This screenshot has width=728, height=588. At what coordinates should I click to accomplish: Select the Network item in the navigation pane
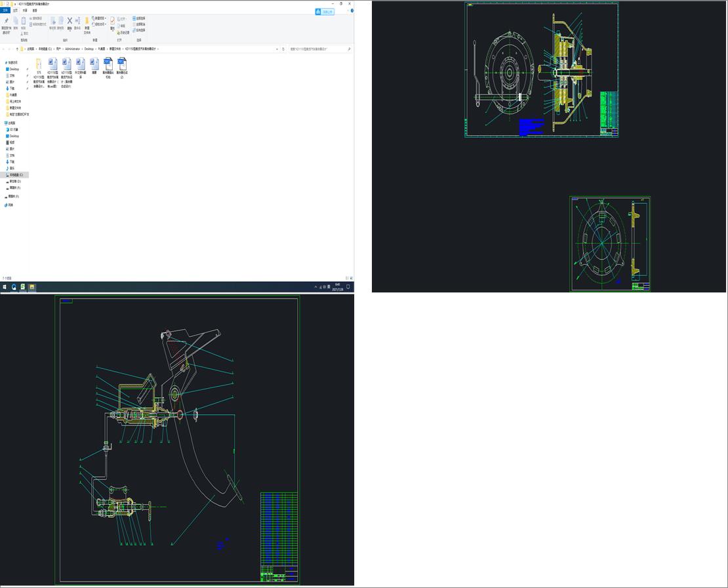click(x=9, y=205)
